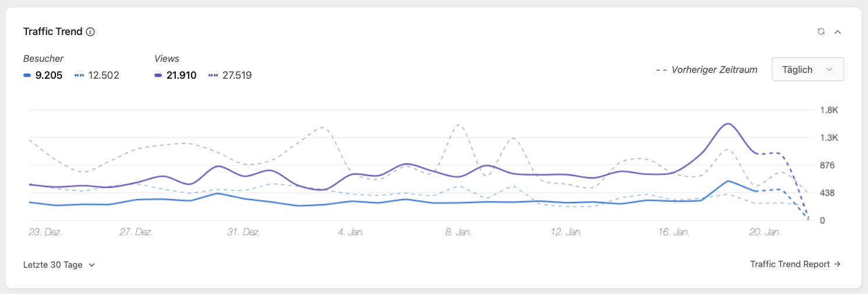
Task: Click the 31. Dez. date on chart axis
Action: (x=244, y=232)
